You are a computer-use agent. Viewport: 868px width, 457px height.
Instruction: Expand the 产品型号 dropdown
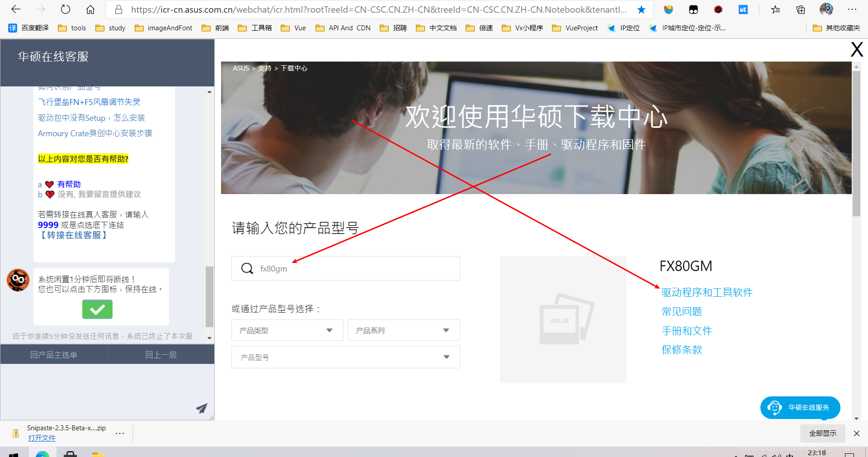346,357
